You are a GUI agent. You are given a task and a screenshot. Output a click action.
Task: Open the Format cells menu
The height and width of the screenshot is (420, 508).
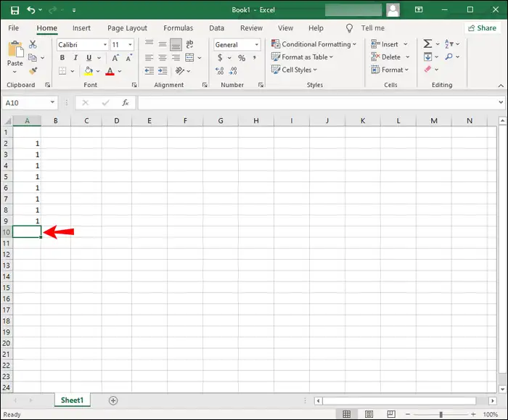click(x=390, y=70)
